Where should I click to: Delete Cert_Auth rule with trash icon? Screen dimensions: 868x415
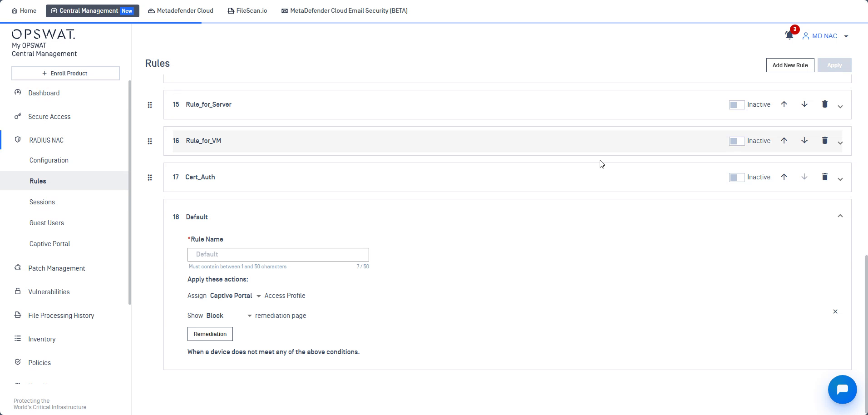click(x=825, y=177)
